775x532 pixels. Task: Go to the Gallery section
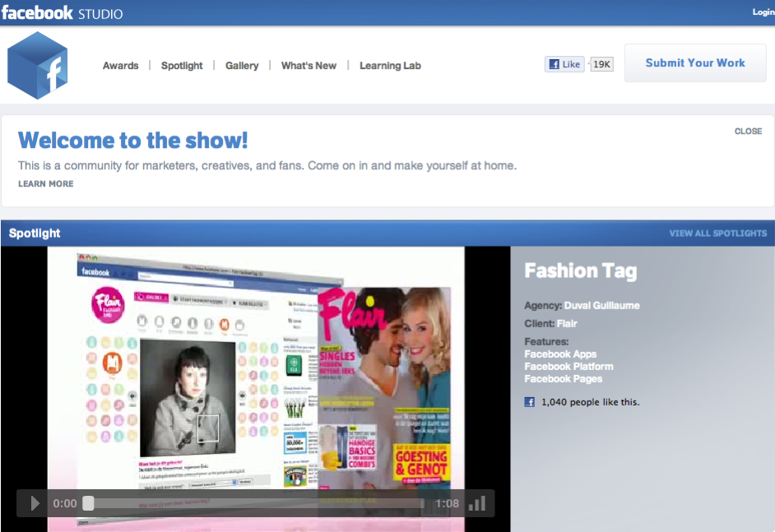click(x=242, y=66)
